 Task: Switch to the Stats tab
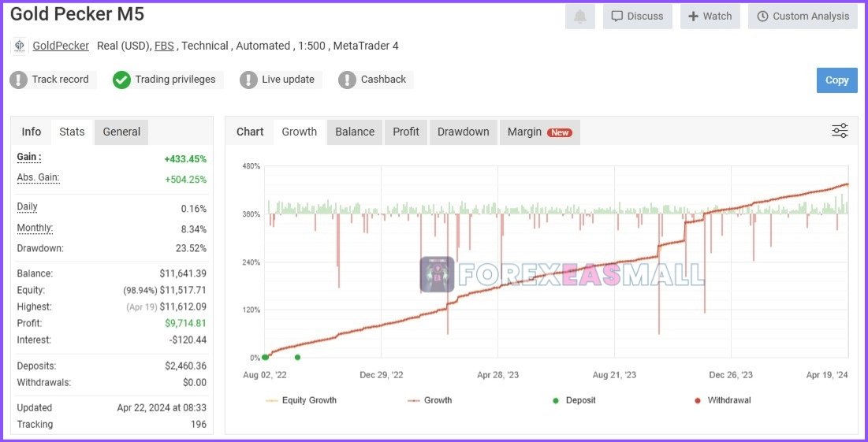tap(72, 132)
